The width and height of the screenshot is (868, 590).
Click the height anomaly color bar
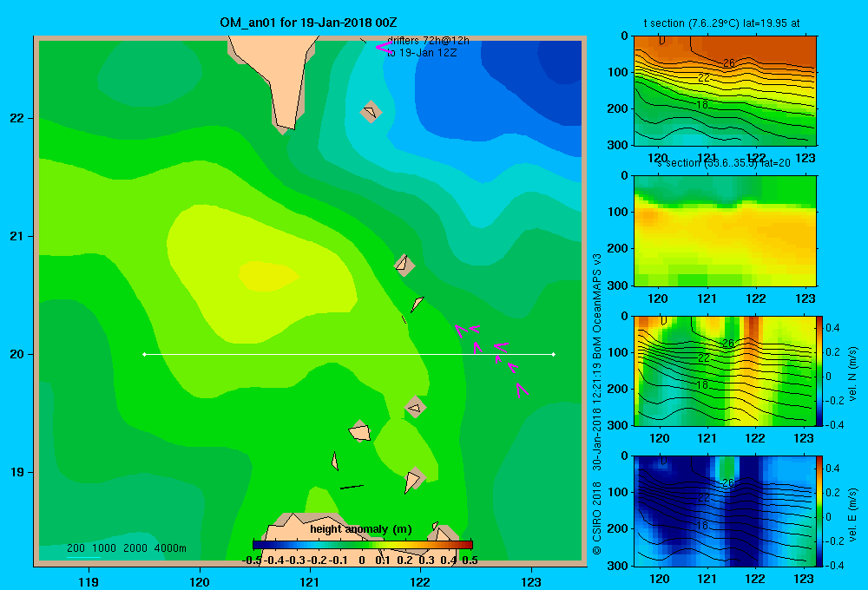(x=363, y=545)
